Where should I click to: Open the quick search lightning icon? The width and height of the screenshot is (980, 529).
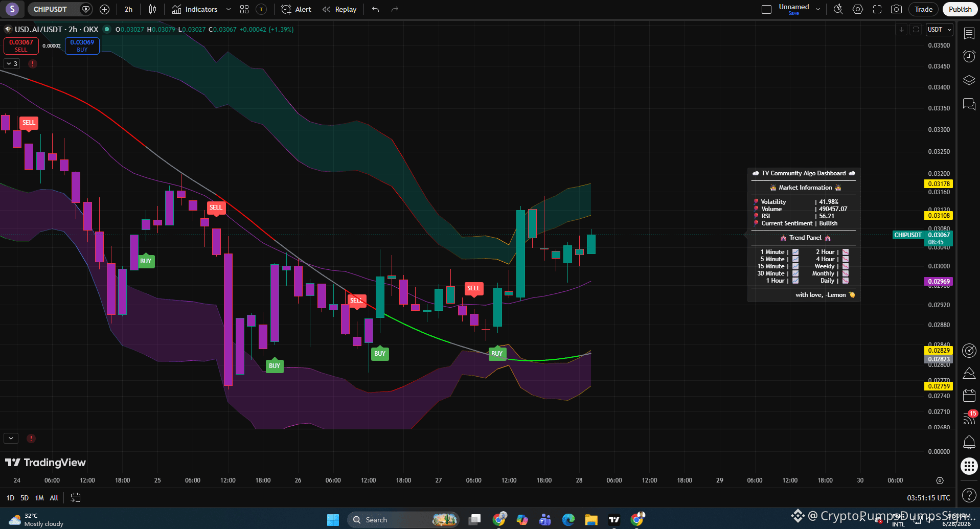838,9
